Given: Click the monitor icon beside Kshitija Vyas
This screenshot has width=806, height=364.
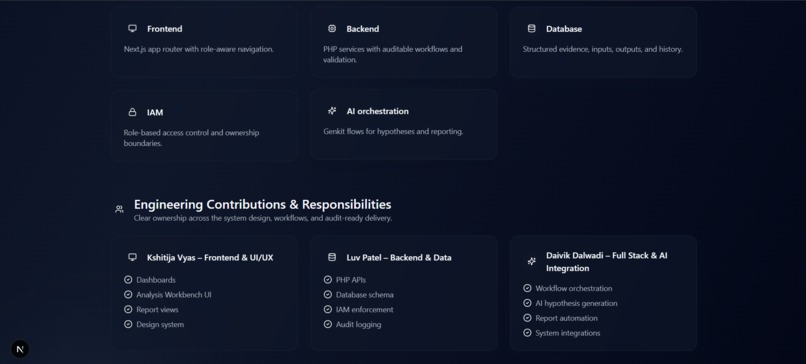Looking at the screenshot, I should click(x=133, y=257).
